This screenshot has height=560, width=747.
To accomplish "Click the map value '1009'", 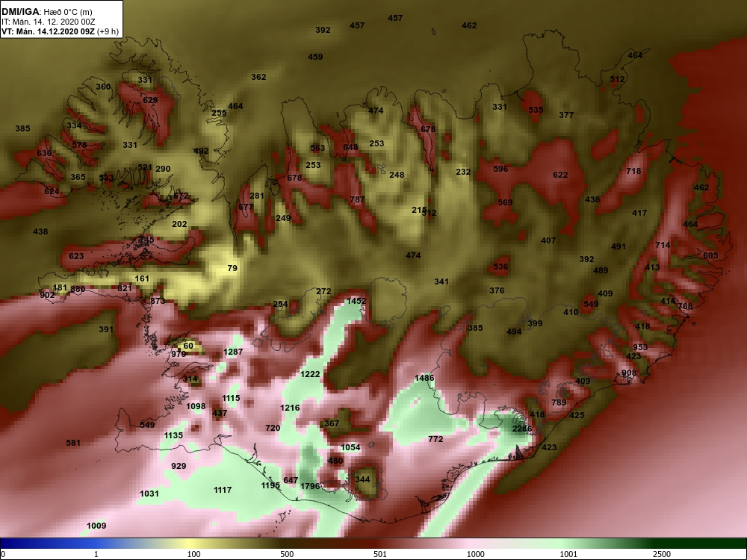I will coord(96,526).
